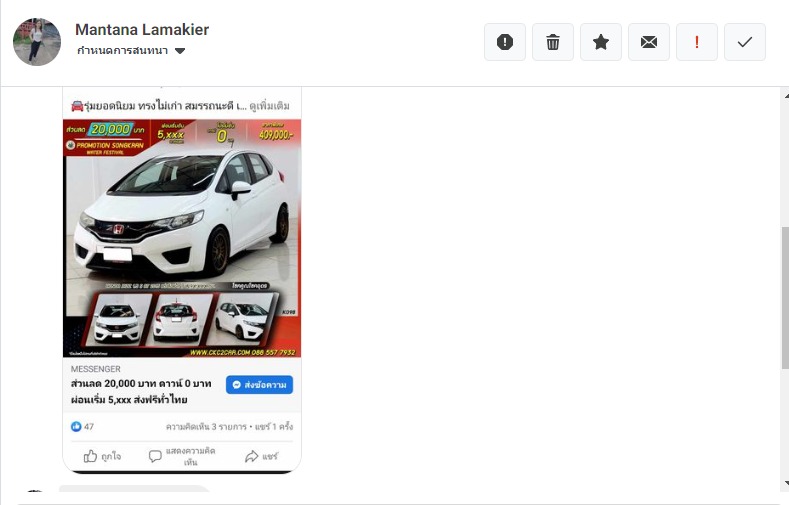Click the blue ส่งข้อความ Messenger button

click(259, 385)
